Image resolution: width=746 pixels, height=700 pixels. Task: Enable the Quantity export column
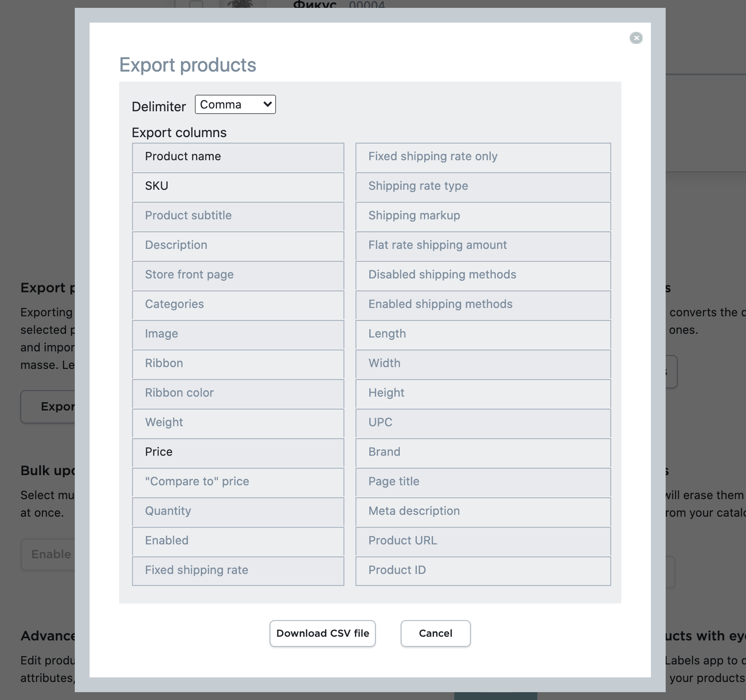pos(238,512)
